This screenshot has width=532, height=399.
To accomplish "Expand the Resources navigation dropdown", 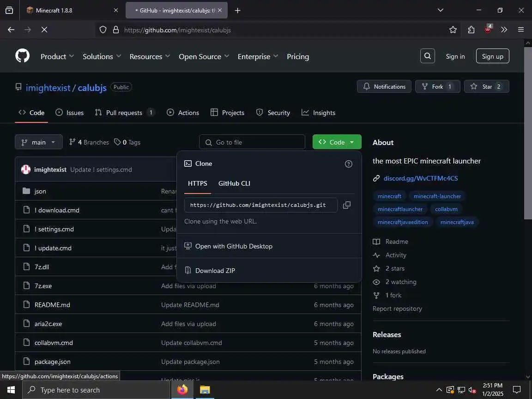I will click(150, 56).
